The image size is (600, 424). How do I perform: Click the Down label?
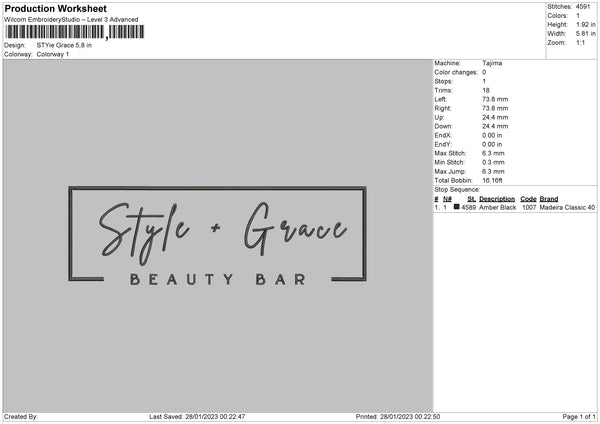[443, 126]
